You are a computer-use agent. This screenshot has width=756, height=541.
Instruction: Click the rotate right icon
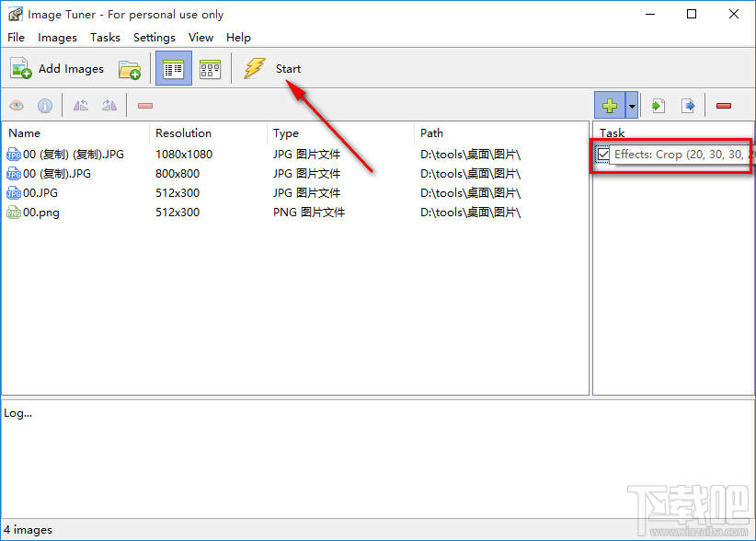[x=109, y=105]
